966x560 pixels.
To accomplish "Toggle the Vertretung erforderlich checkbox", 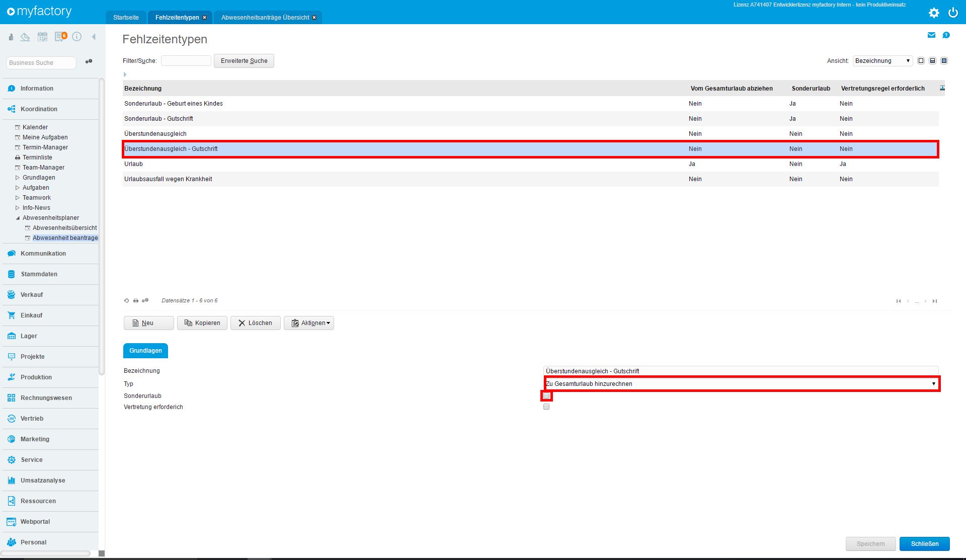I will click(546, 407).
